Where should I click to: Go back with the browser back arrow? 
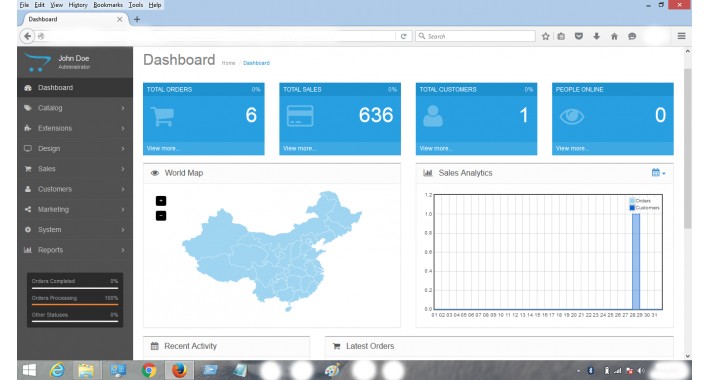27,36
